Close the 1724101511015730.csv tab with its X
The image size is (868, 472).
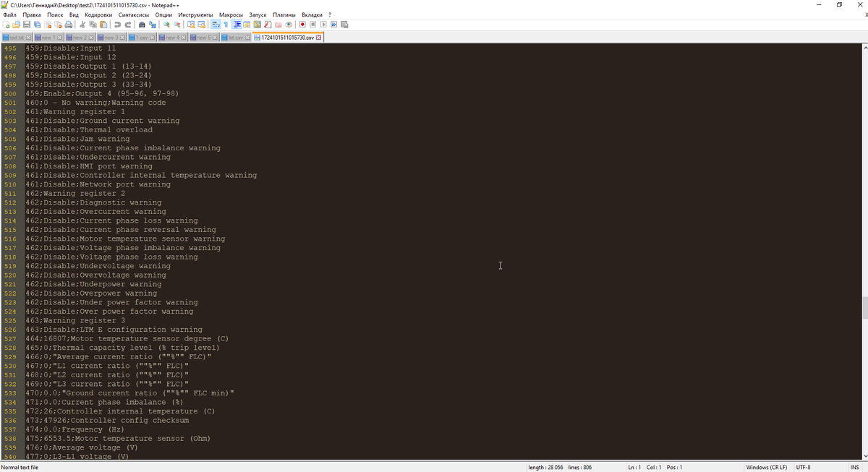(x=318, y=38)
